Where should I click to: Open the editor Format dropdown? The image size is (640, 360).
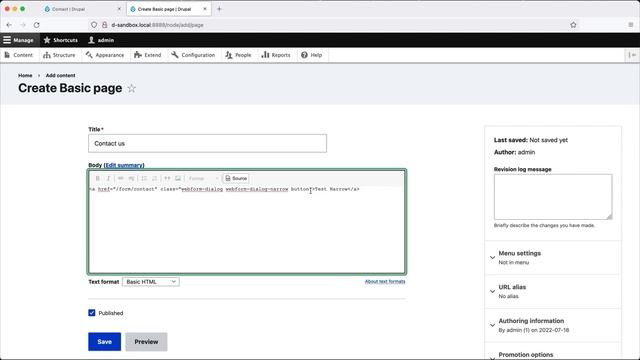[x=203, y=178]
